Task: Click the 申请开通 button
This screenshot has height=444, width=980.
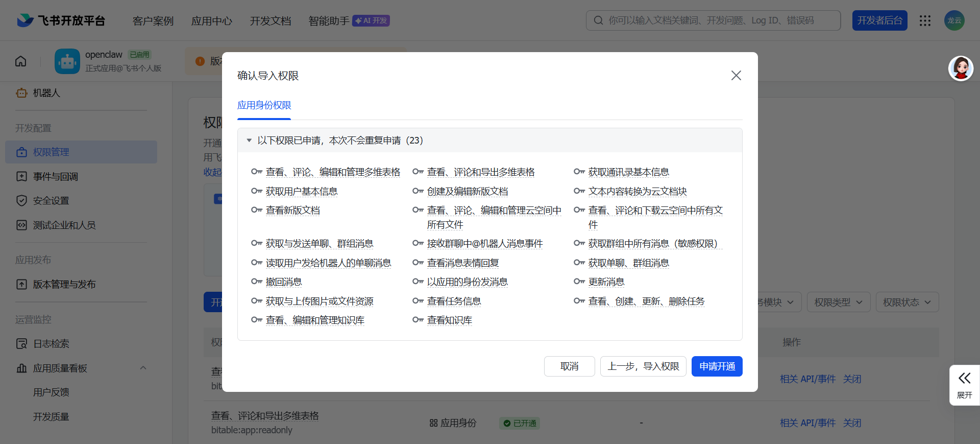Action: click(717, 366)
